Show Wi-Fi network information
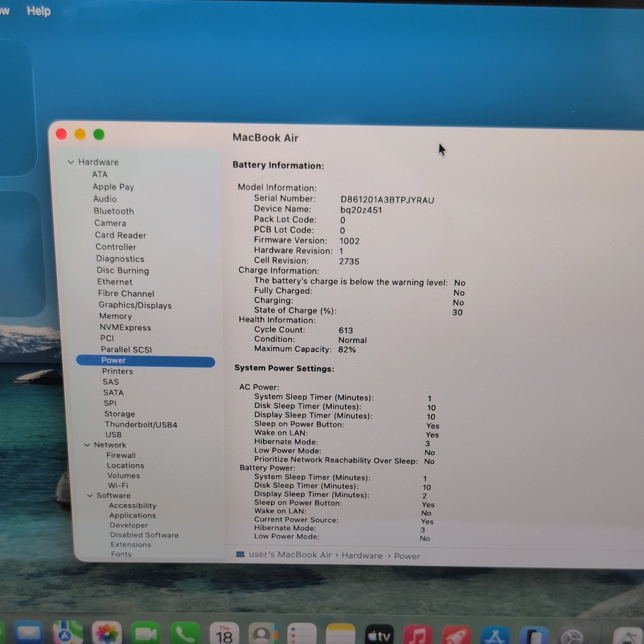This screenshot has height=644, width=644. point(118,485)
